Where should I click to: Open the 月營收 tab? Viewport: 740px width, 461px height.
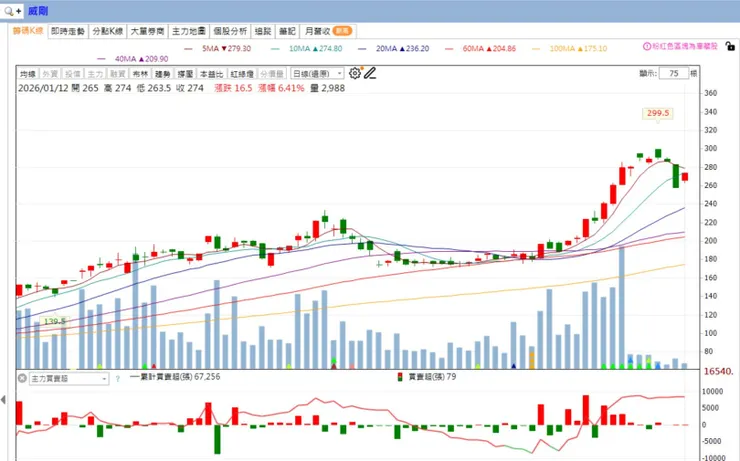328,31
